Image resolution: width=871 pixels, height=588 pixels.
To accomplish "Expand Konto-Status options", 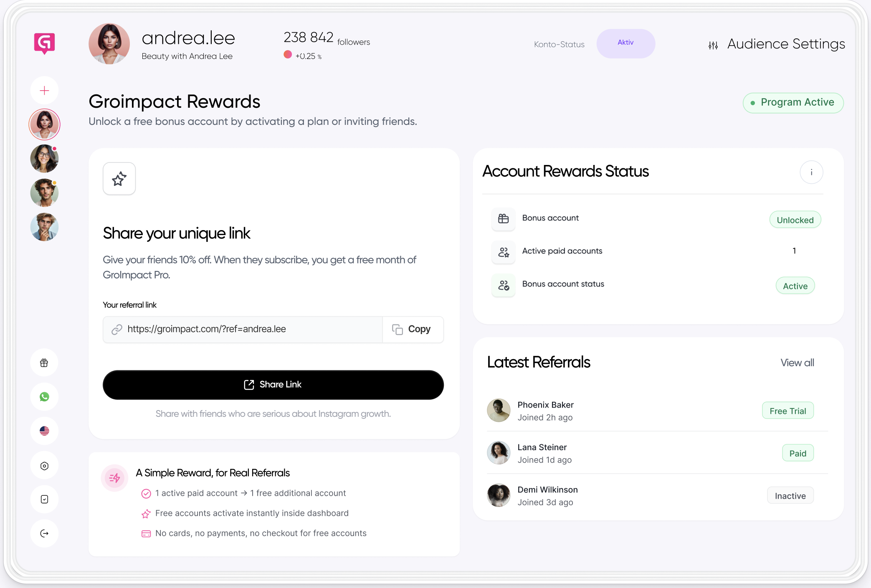I will click(x=559, y=44).
